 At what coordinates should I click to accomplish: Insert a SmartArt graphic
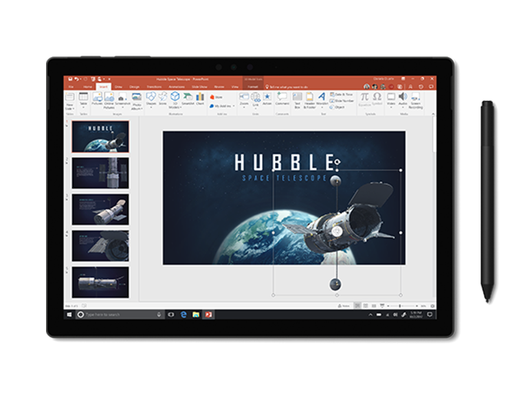187,99
